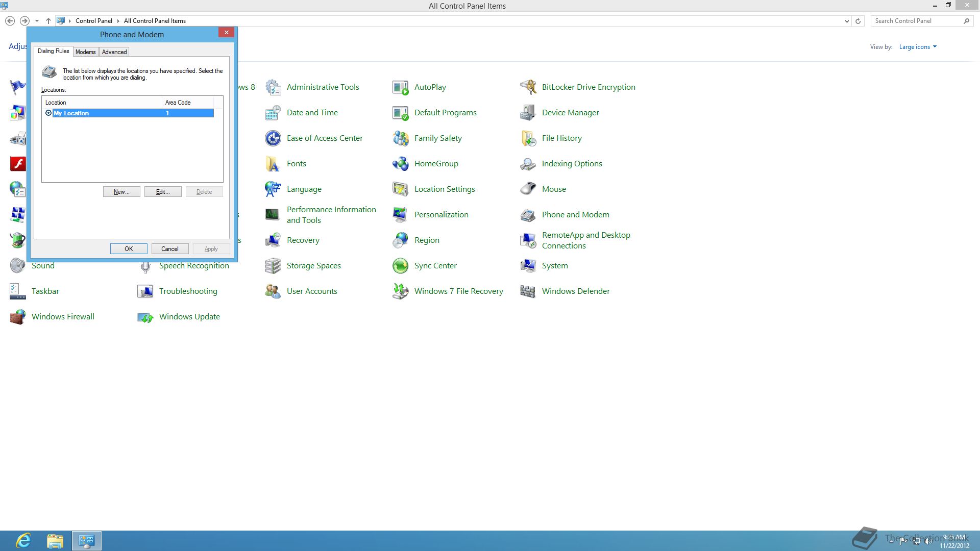The image size is (980, 551).
Task: Open the Mouse icon
Action: coord(528,189)
